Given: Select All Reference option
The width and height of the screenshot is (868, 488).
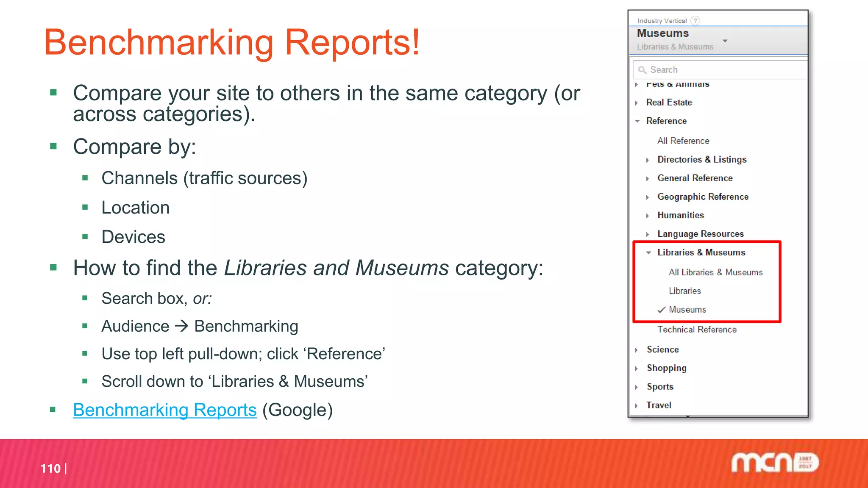Looking at the screenshot, I should coord(683,141).
